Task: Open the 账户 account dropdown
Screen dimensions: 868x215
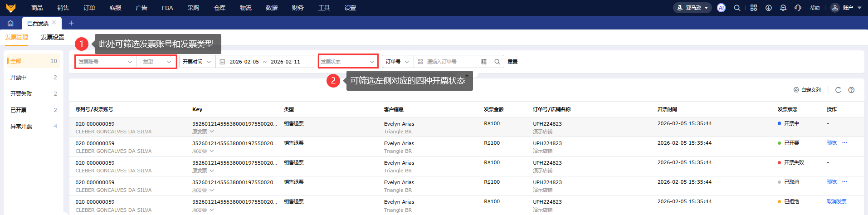Action: pos(853,8)
